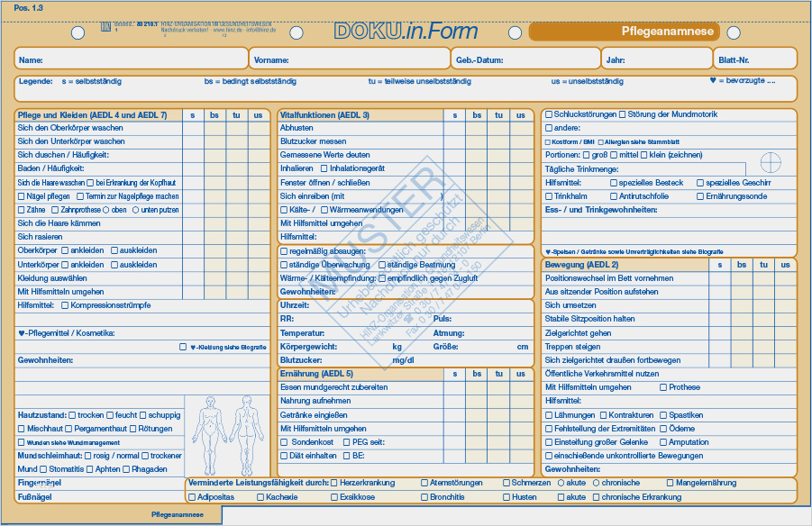This screenshot has width=812, height=526.
Task: Click the heart icon before Pflegemittel / Kosmetika
Action: 22,333
